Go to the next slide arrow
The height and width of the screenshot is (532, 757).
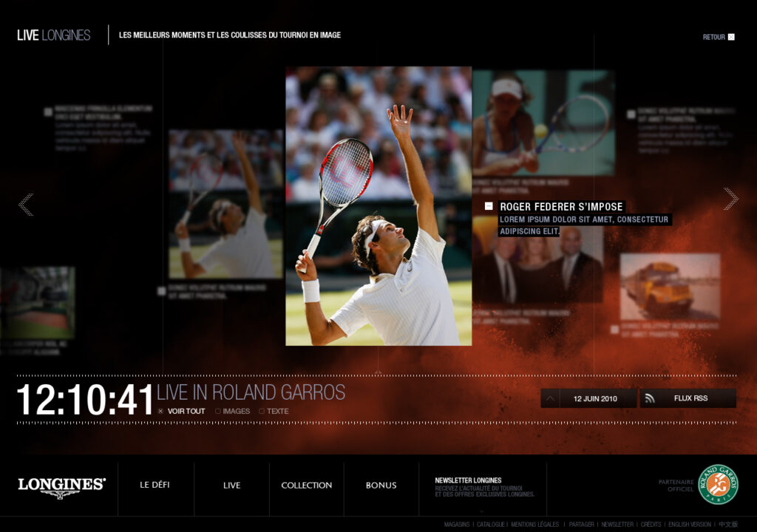coord(730,199)
